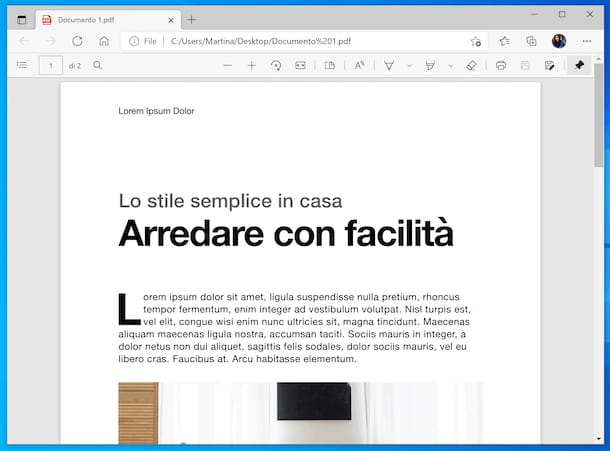The width and height of the screenshot is (610, 451).
Task: Select the Highlight tool
Action: 430,65
